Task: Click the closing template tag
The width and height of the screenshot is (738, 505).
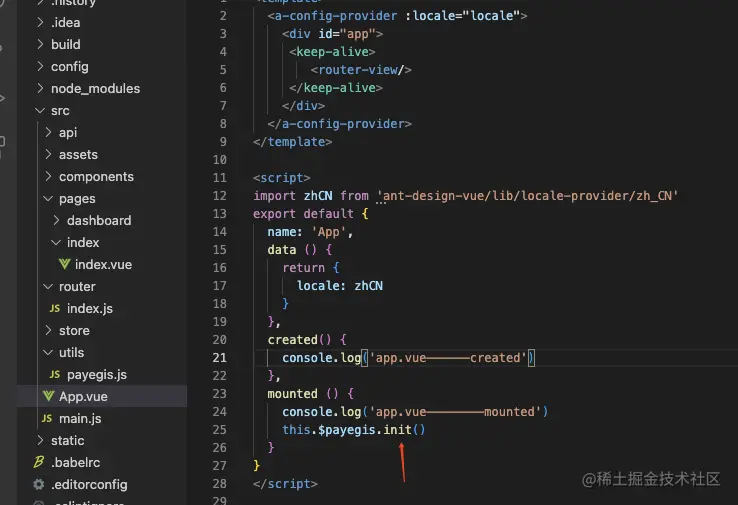Action: pyautogui.click(x=292, y=142)
